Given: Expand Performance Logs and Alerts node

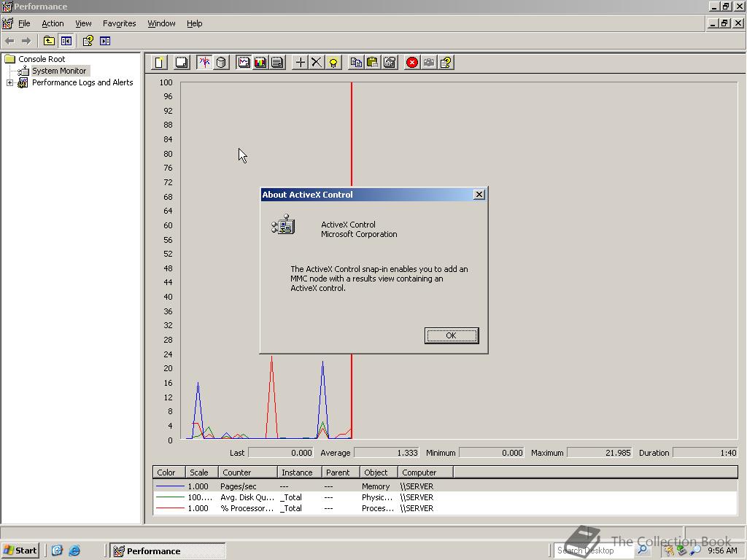Looking at the screenshot, I should (9, 83).
